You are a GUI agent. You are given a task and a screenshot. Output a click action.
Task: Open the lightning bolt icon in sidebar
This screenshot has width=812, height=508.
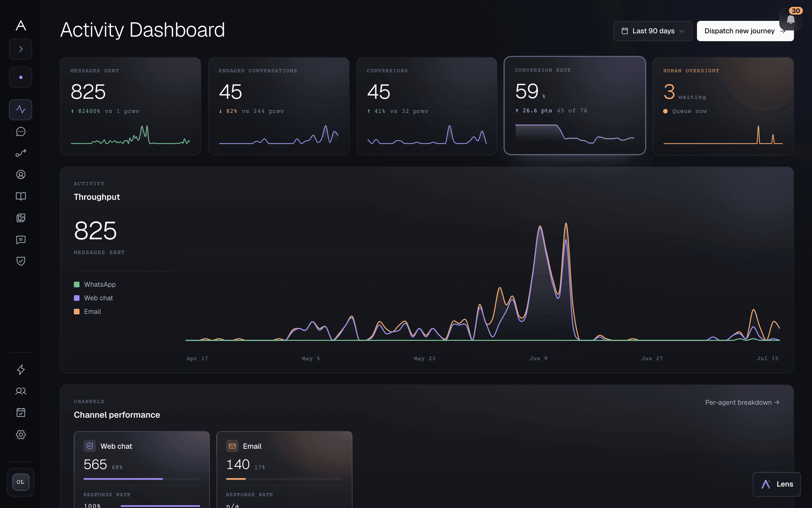click(21, 370)
